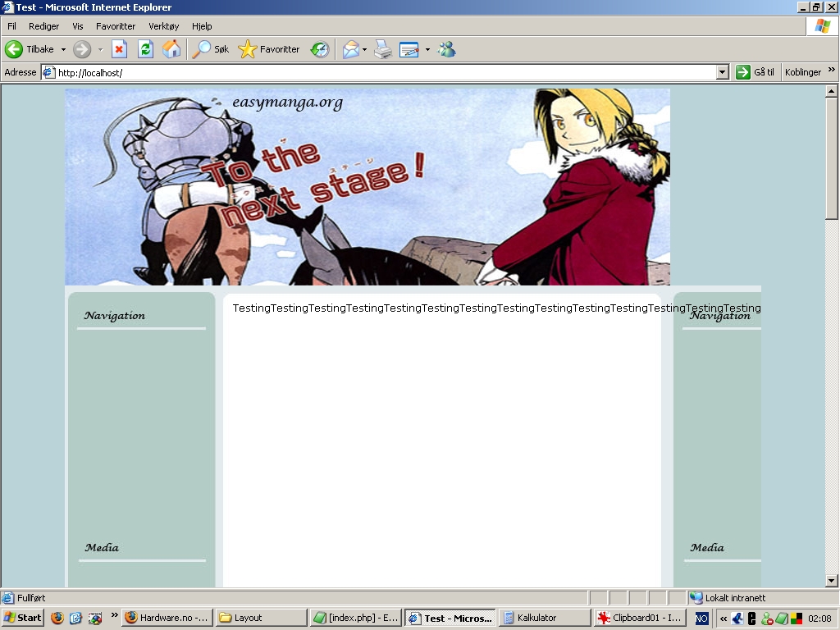Screen dimensions: 840x630
Task: Click the grey forward arrow button
Action: [82, 49]
